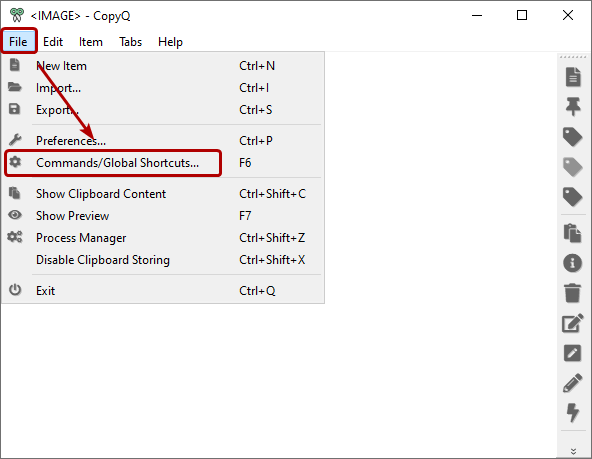Click the clipboard icon beside Show Clipboard Content
This screenshot has height=459, width=592.
click(x=15, y=193)
